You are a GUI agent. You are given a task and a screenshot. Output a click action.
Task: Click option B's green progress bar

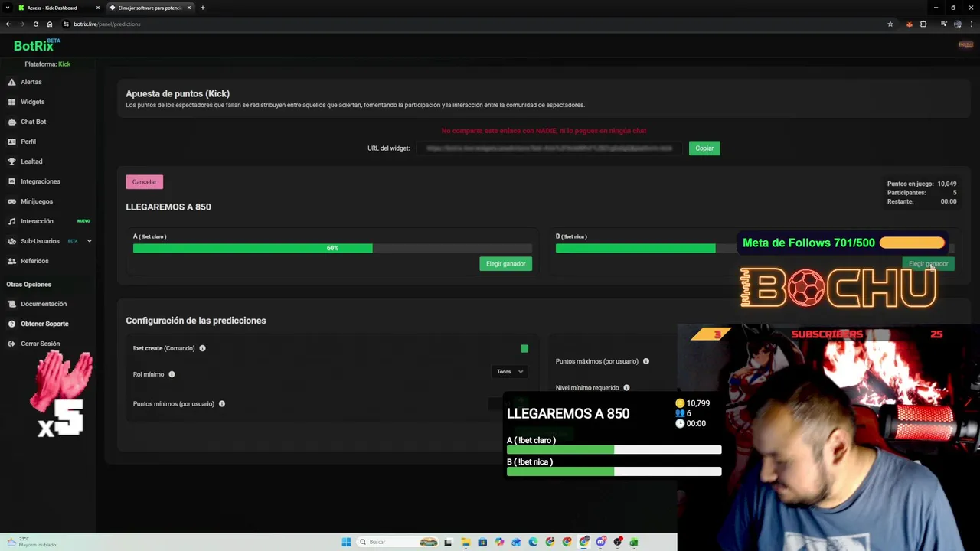click(635, 249)
